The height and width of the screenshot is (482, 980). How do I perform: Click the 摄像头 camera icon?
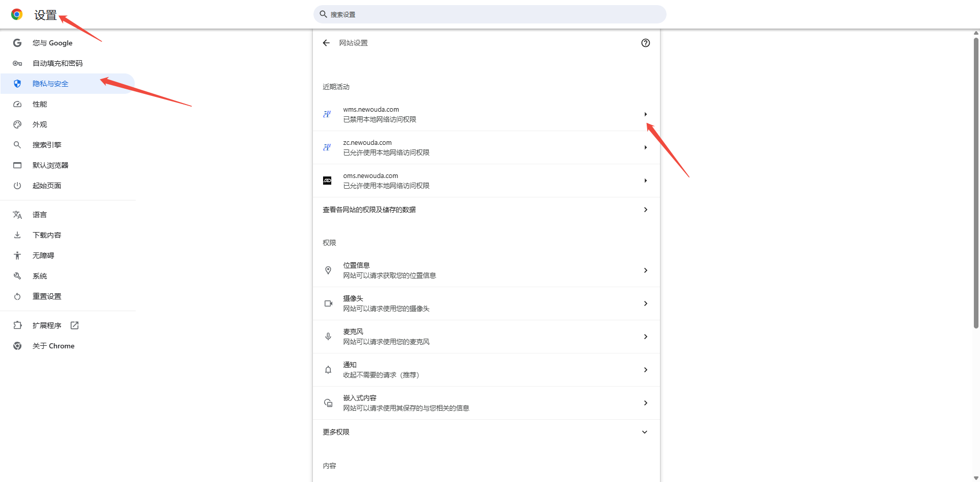328,303
